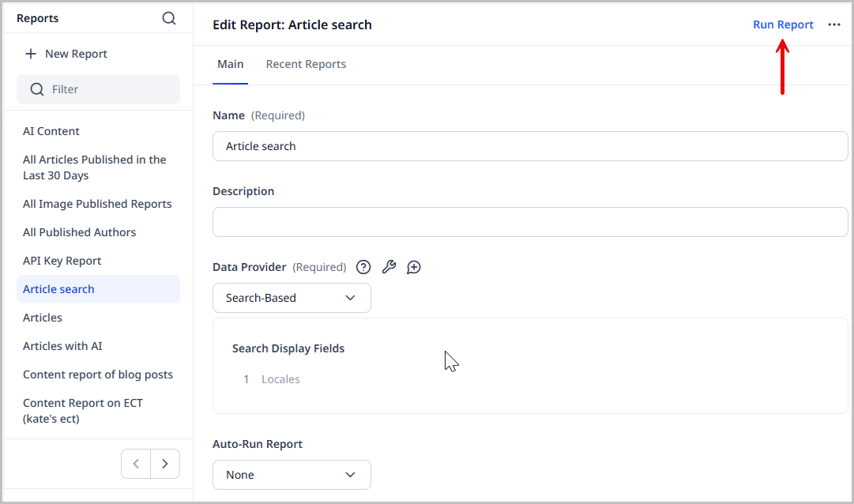This screenshot has width=854, height=504.
Task: Open the three-dot options menu
Action: (834, 24)
